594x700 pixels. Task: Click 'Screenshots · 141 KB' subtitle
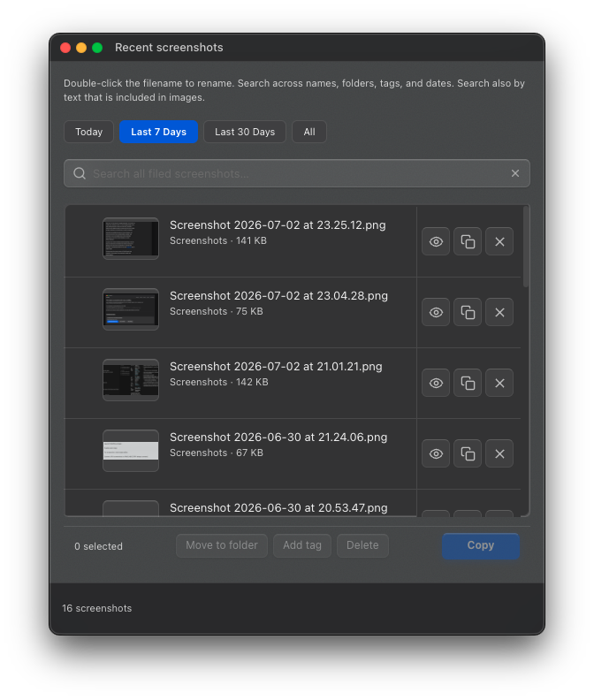(218, 240)
